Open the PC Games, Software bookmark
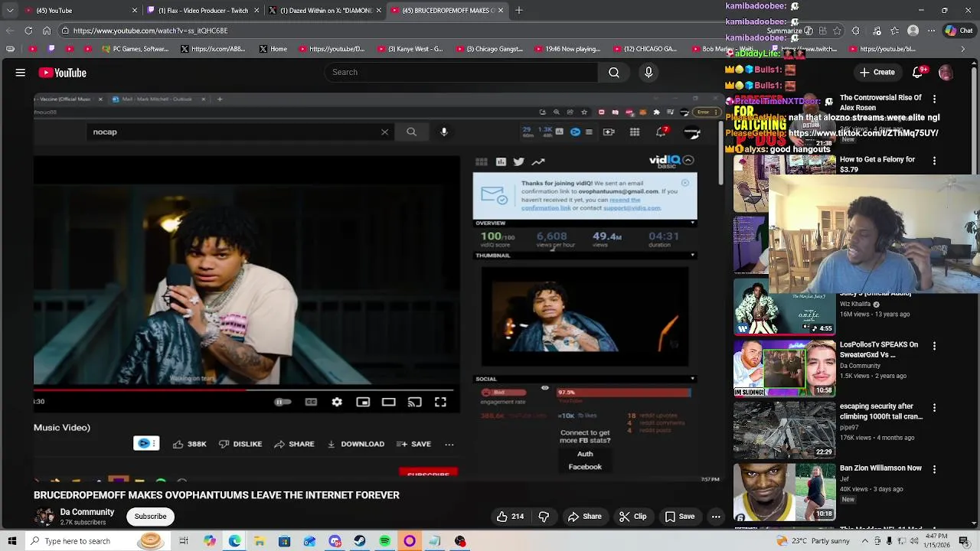The image size is (980, 551). click(x=135, y=49)
